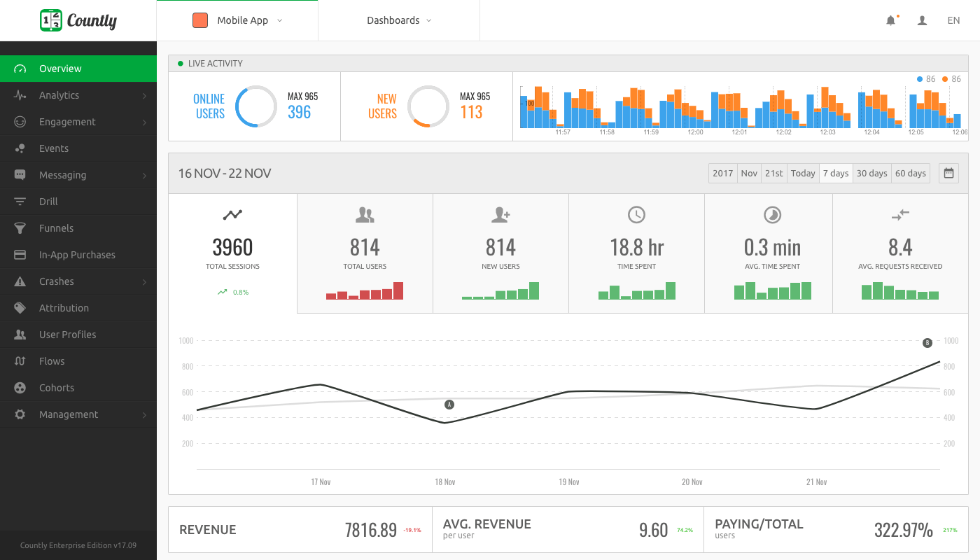The height and width of the screenshot is (560, 980).
Task: Open the Crashes section
Action: 63,281
